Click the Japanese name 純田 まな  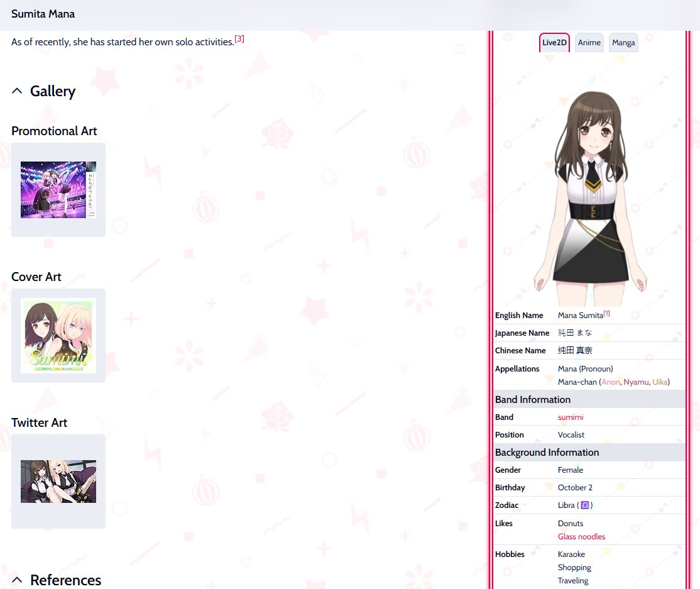[574, 333]
